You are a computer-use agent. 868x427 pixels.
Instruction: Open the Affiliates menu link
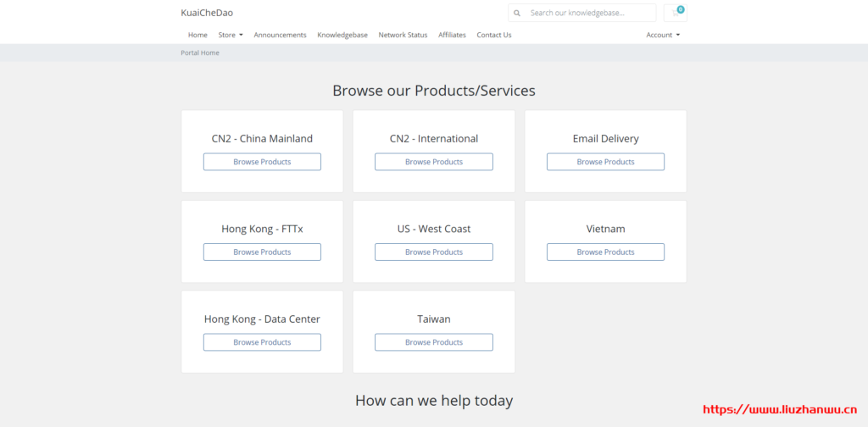click(x=452, y=35)
